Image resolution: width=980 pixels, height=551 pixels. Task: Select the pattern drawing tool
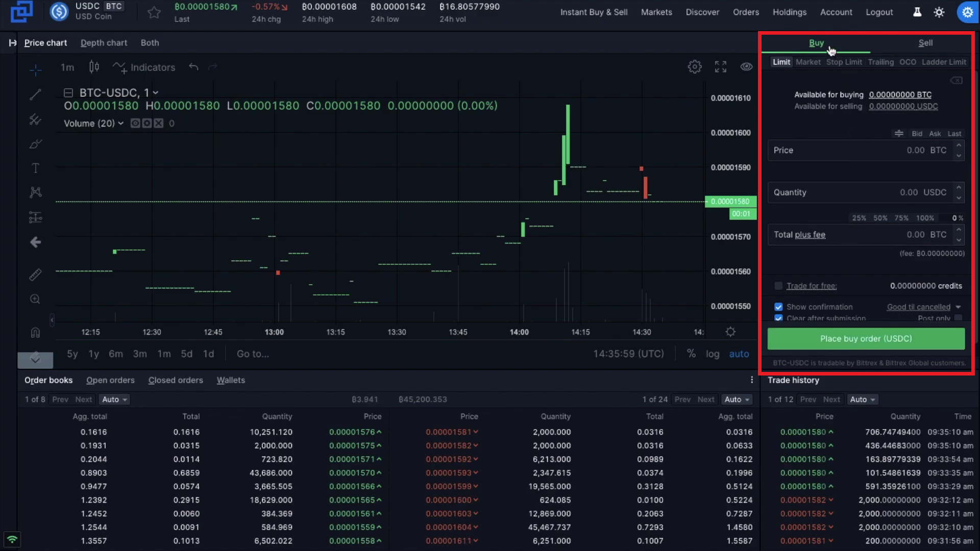tap(35, 192)
